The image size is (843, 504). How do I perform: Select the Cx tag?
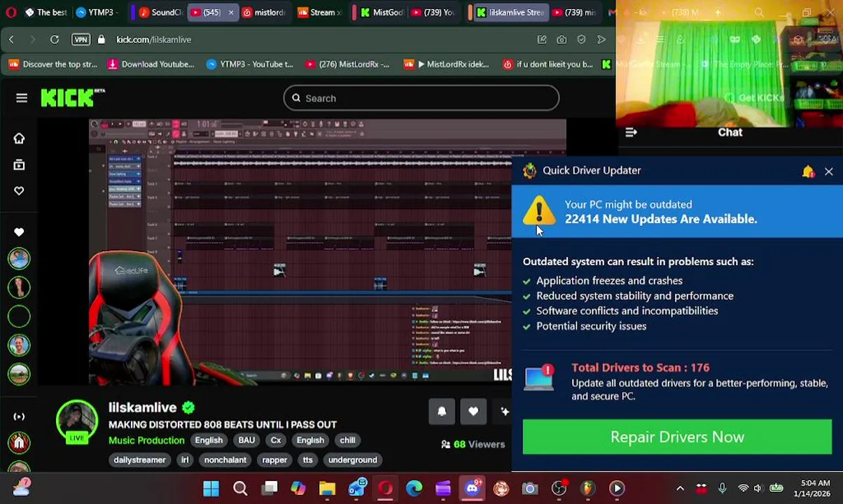(276, 440)
